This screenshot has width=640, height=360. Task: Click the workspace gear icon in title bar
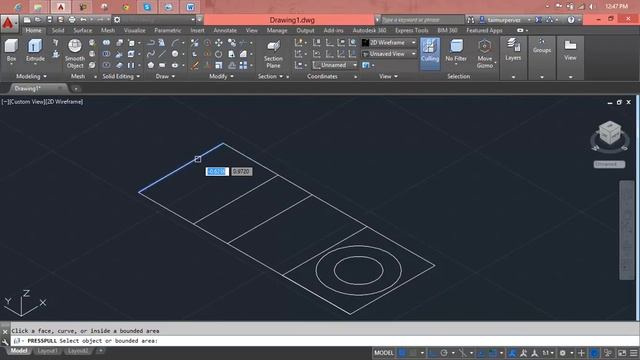pos(117,20)
